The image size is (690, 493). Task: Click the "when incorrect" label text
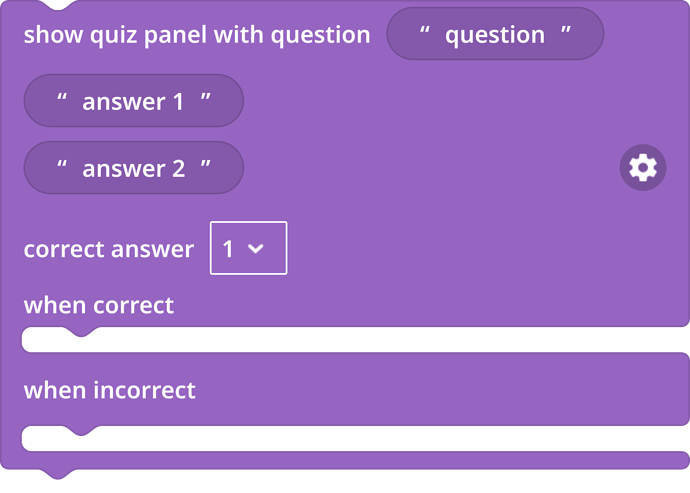click(110, 390)
